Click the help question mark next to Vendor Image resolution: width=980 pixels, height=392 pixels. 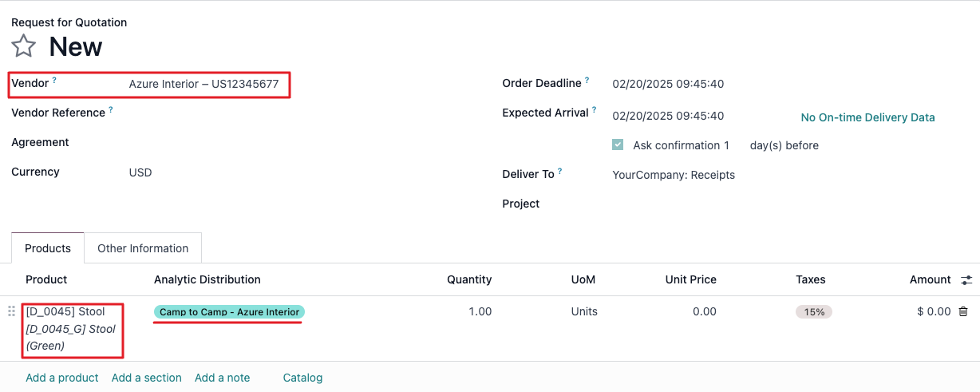[x=54, y=81]
